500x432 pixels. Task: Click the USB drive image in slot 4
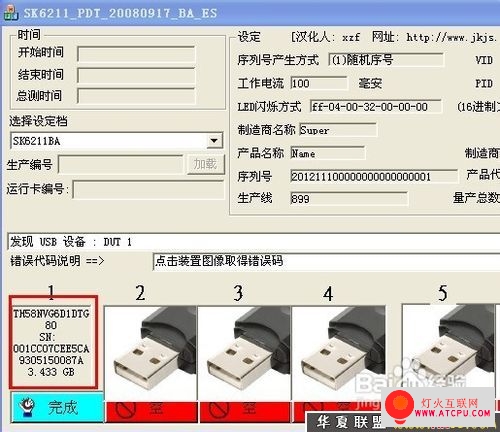[x=339, y=353]
